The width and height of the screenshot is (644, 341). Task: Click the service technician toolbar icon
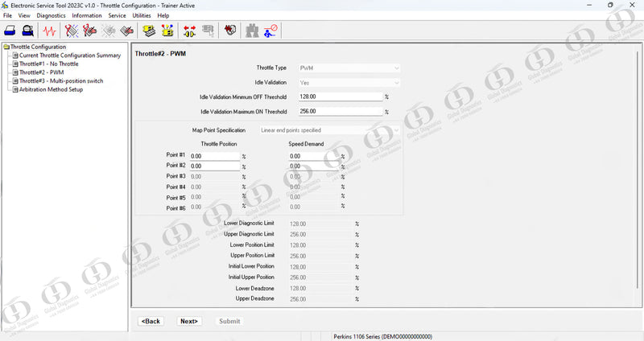(x=270, y=31)
